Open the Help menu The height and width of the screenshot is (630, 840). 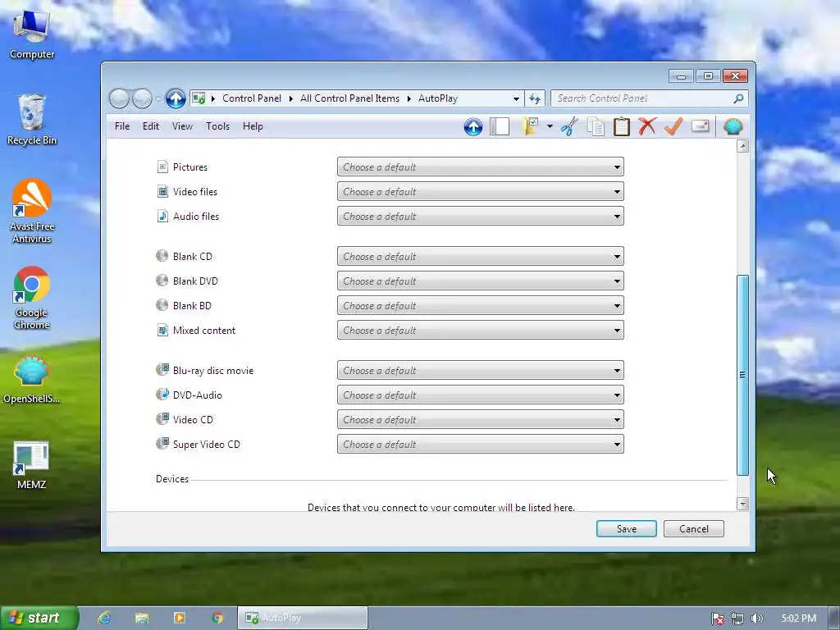point(253,126)
